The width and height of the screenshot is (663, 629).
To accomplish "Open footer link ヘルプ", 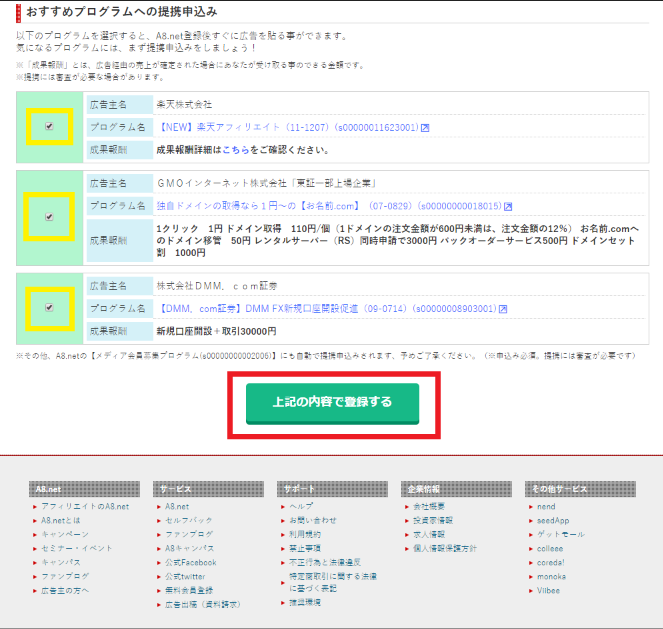I will coord(301,506).
